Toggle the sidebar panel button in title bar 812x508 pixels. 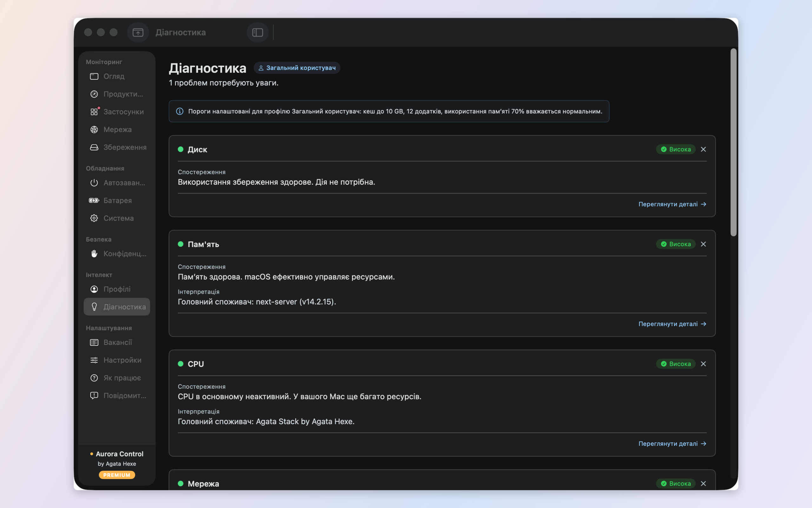click(x=257, y=32)
